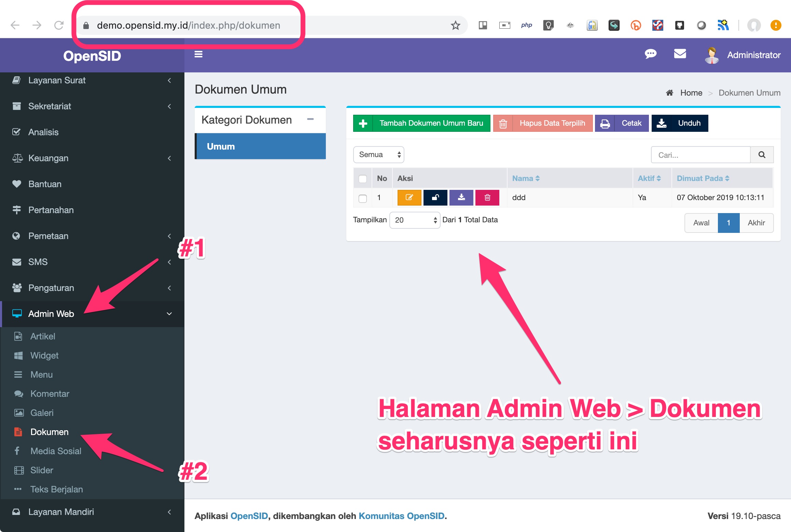Download document ddd via its purple download icon
The image size is (791, 532).
[x=461, y=197]
